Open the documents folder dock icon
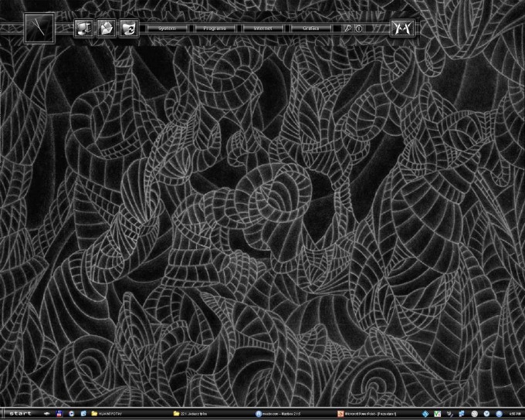This screenshot has height=420, width=525. tap(106, 28)
